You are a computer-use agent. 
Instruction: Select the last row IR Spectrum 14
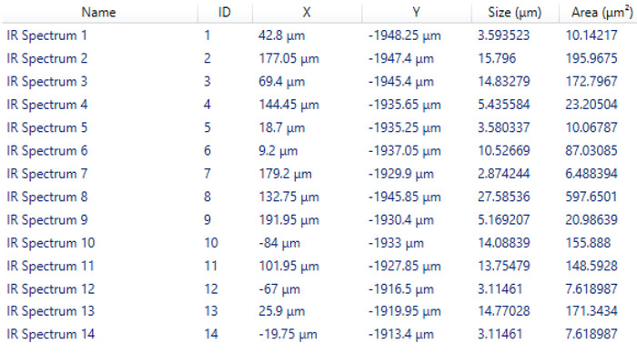[318, 334]
